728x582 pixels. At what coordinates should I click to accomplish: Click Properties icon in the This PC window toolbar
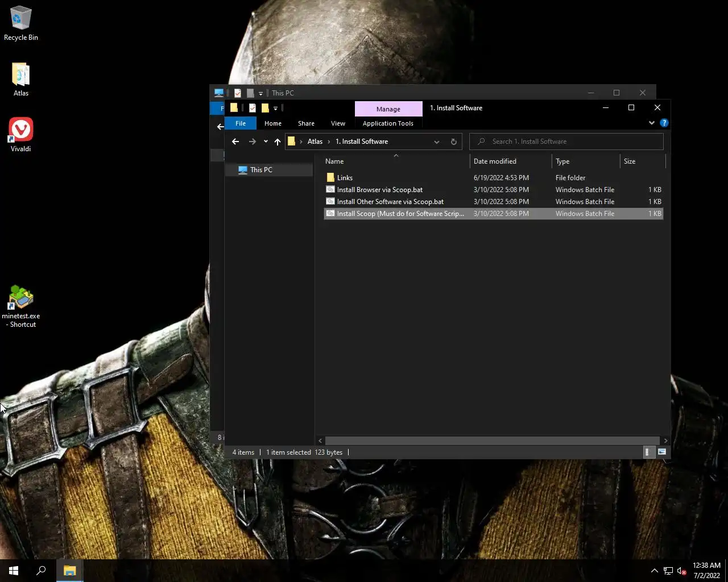(238, 93)
